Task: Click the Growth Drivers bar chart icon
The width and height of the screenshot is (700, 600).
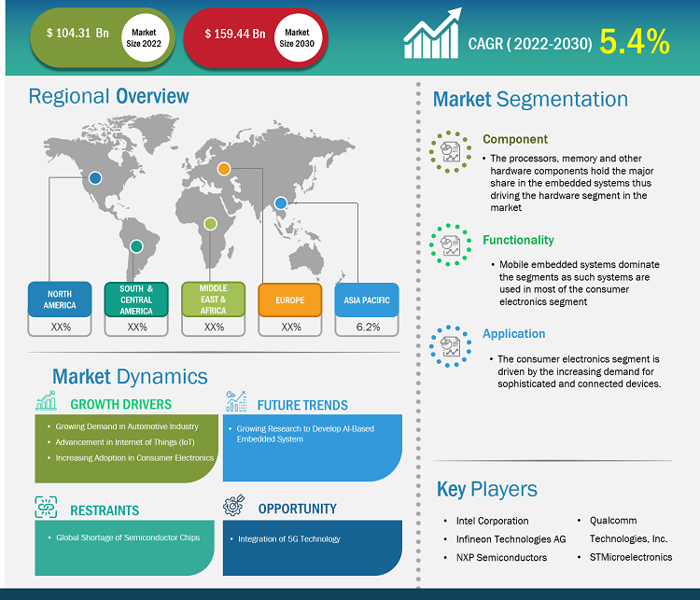Action: [x=46, y=400]
